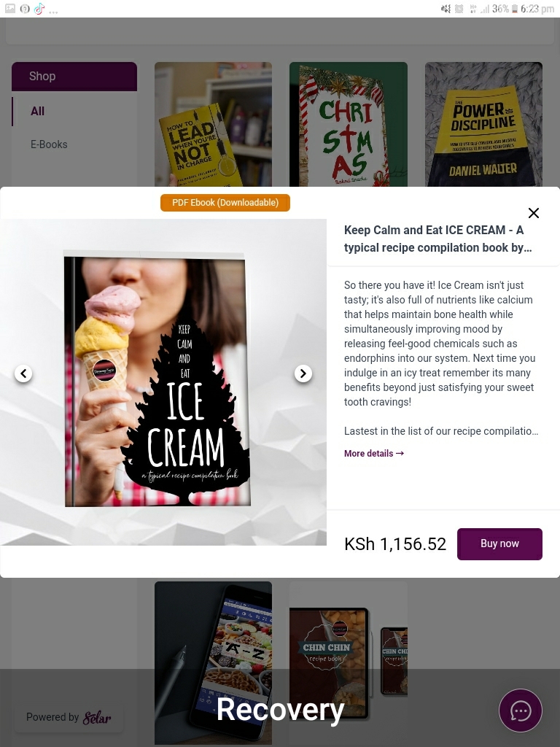Click the PDF Ebook (Downloadable) badge
Screen dimensions: 560x747
point(225,203)
